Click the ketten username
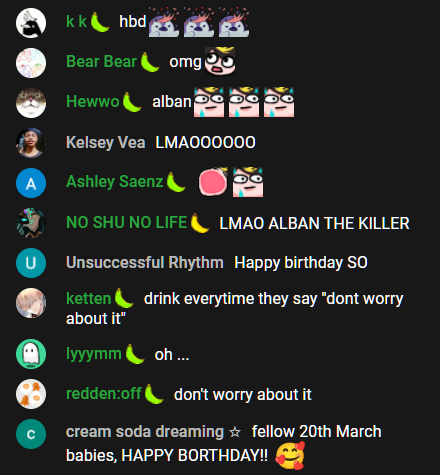The height and width of the screenshot is (475, 440). pyautogui.click(x=89, y=298)
